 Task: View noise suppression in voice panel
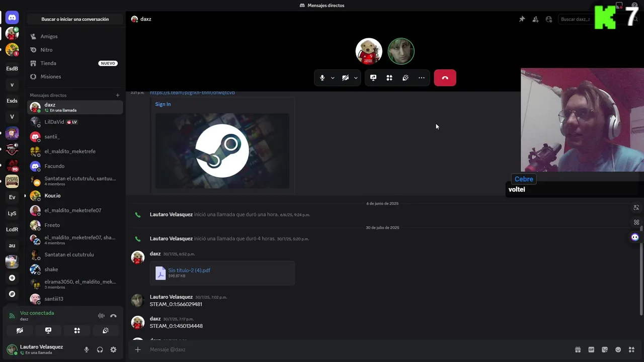point(101,316)
